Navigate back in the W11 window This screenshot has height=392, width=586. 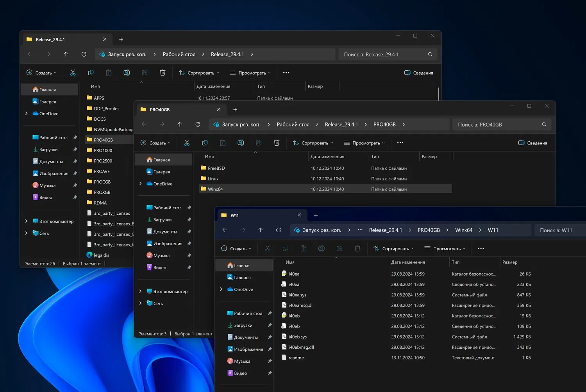[x=225, y=230]
